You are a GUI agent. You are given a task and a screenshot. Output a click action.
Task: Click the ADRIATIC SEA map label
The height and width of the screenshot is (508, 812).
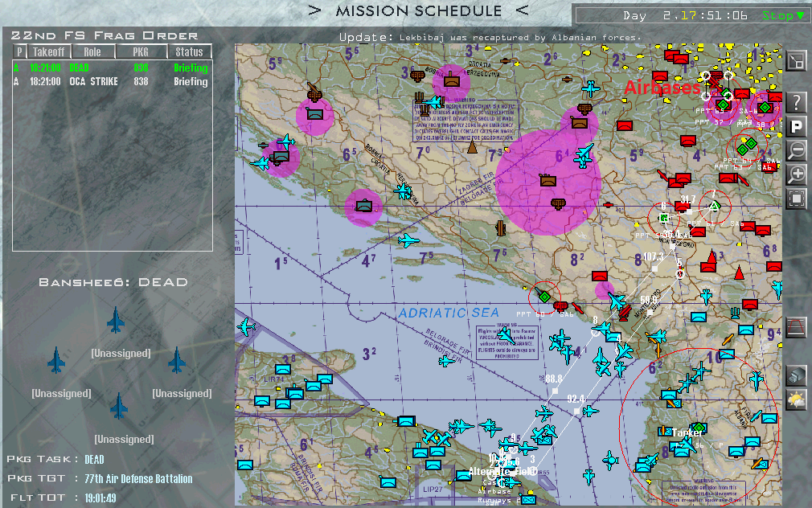449,313
